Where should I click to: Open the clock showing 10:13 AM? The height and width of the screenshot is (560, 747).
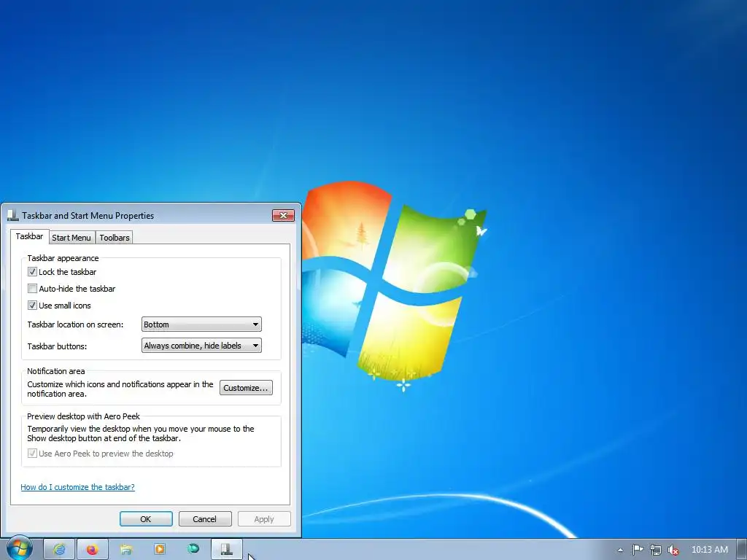point(709,550)
